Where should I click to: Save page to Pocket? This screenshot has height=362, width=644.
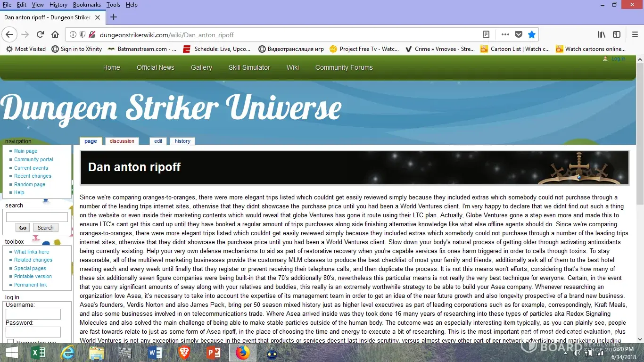[519, 34]
